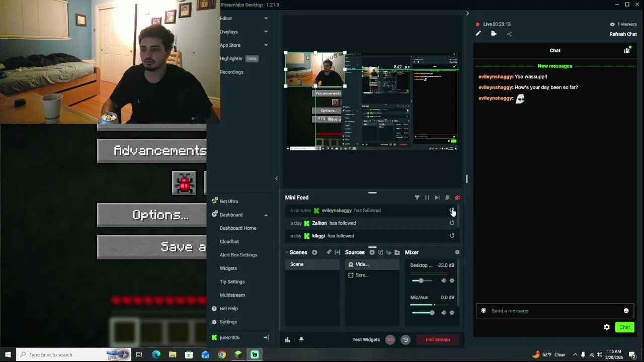The height and width of the screenshot is (362, 644).
Task: Open Multistream in the sidebar
Action: tap(232, 295)
